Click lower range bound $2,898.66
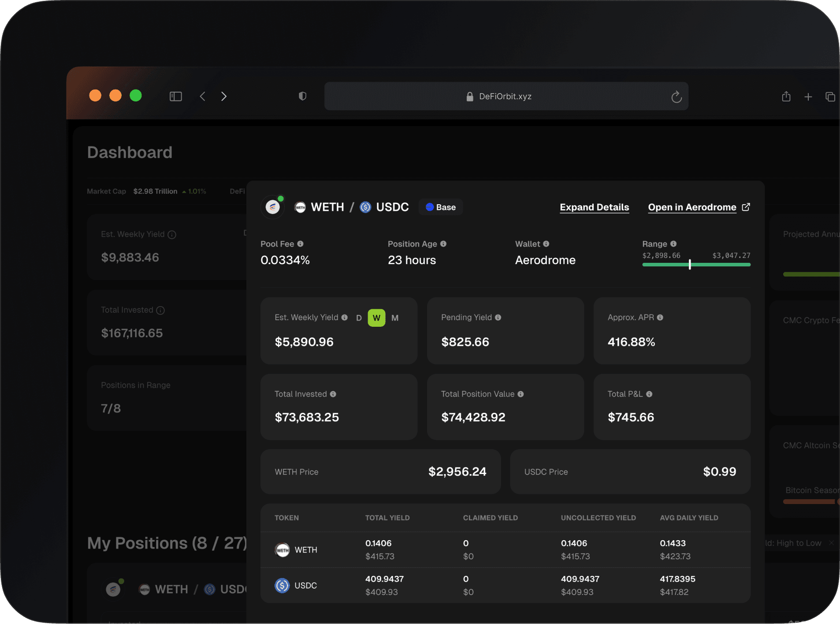Screen dimensions: 840x624 (662, 256)
